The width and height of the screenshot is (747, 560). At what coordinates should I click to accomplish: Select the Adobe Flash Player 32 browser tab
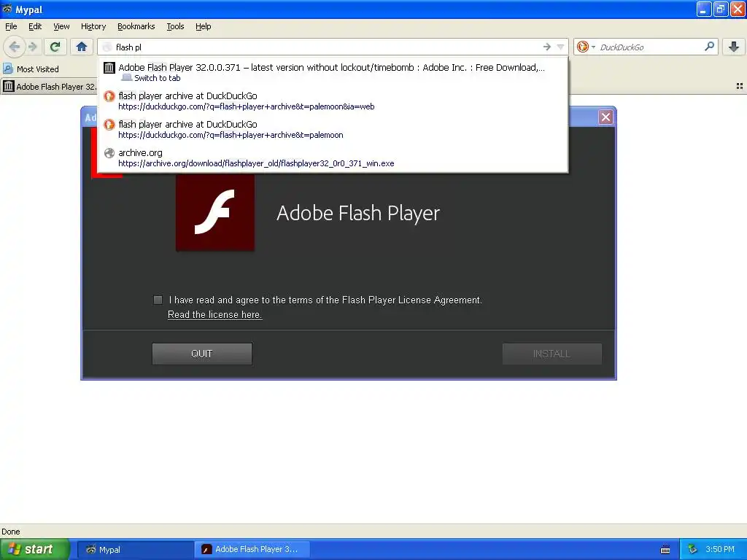coord(49,86)
